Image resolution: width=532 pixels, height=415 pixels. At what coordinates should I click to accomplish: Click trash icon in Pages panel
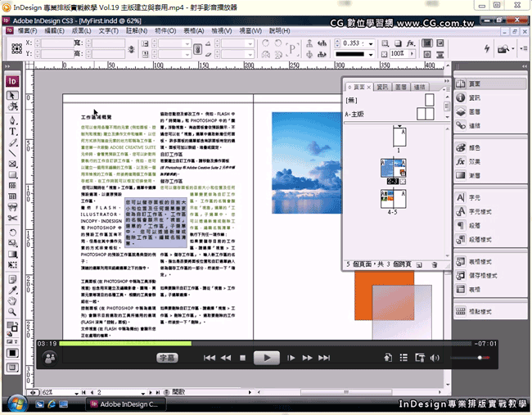435,264
